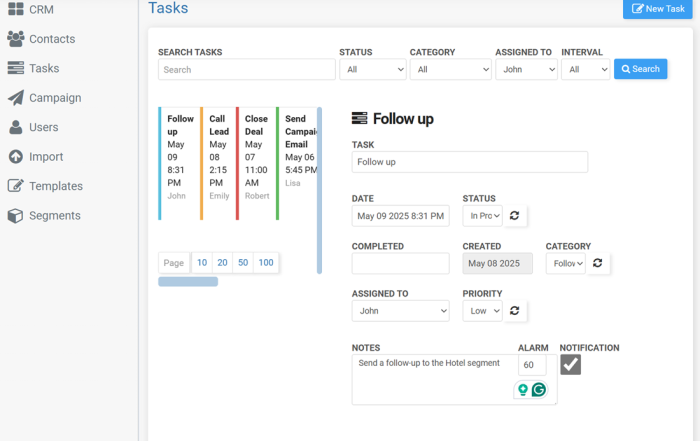This screenshot has height=441, width=700.
Task: Set page size to 20
Action: (222, 262)
